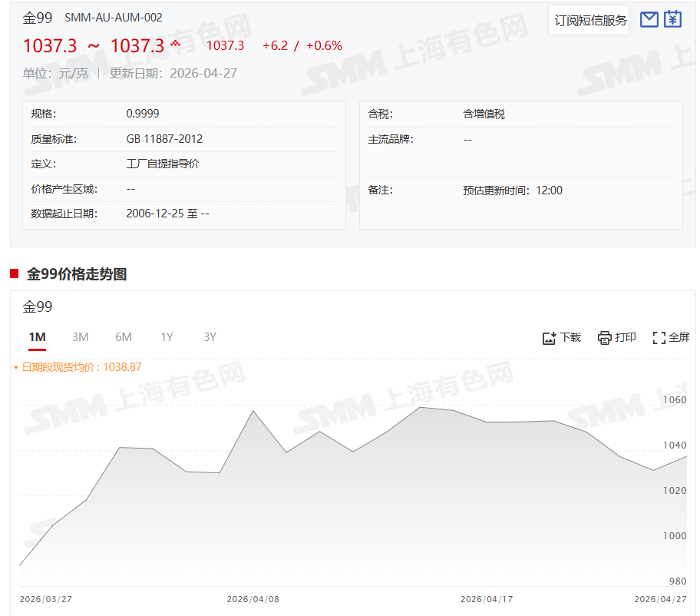This screenshot has height=616, width=700.
Task: Click the 2026/03/27 x-axis date label
Action: click(45, 598)
